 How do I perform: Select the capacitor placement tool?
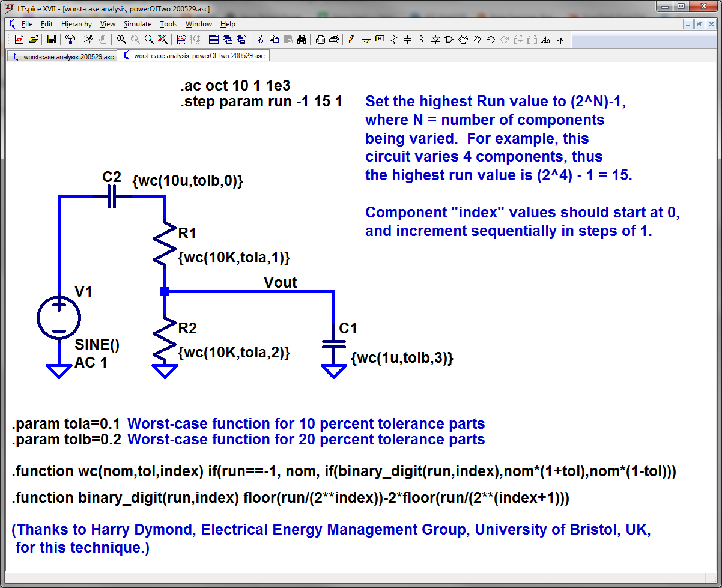(407, 40)
